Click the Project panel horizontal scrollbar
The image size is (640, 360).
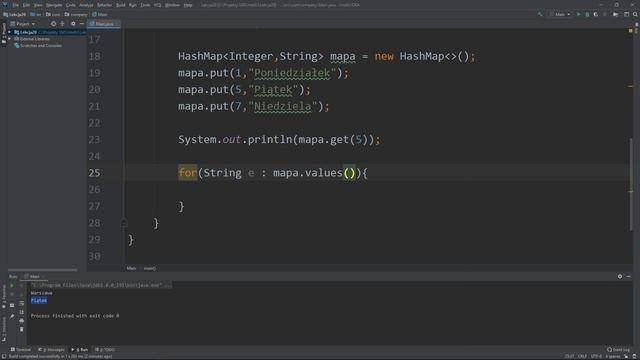[42, 270]
